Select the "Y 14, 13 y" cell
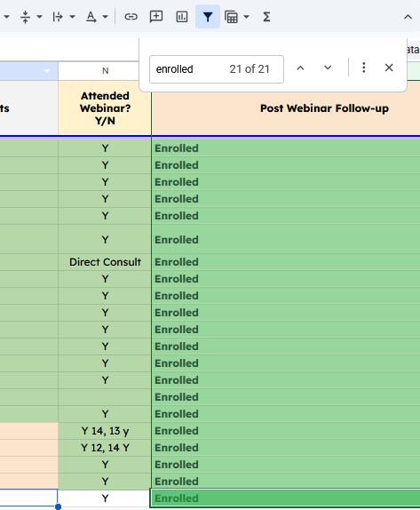Screen dimensions: 420x510 pos(105,431)
